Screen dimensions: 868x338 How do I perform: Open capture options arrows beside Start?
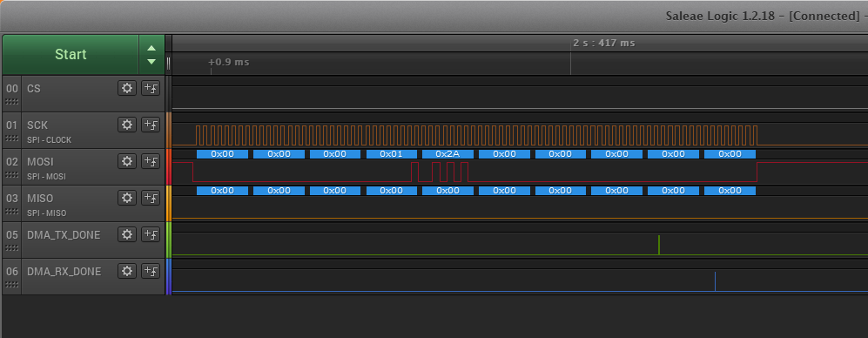(151, 54)
